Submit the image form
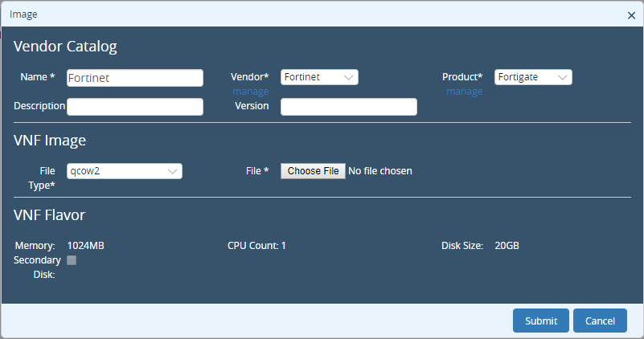Screen dimensions: 644x339 (541, 321)
